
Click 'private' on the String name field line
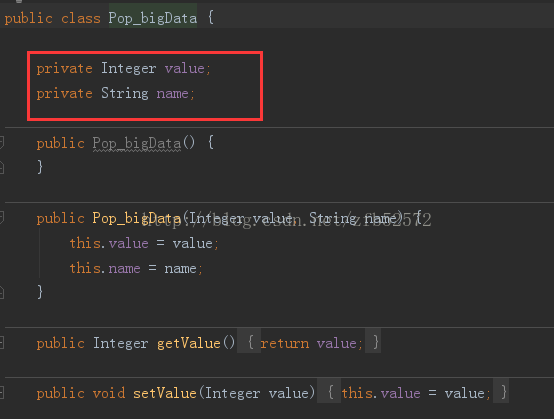[x=64, y=93]
